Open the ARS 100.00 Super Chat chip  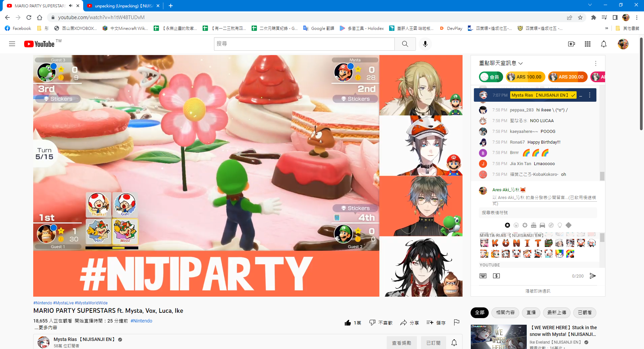(x=525, y=77)
